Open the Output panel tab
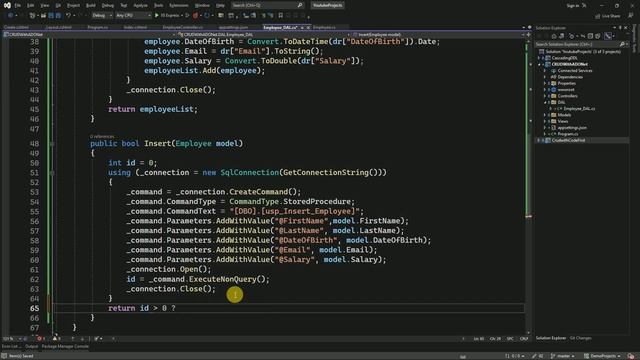 pyautogui.click(x=31, y=347)
